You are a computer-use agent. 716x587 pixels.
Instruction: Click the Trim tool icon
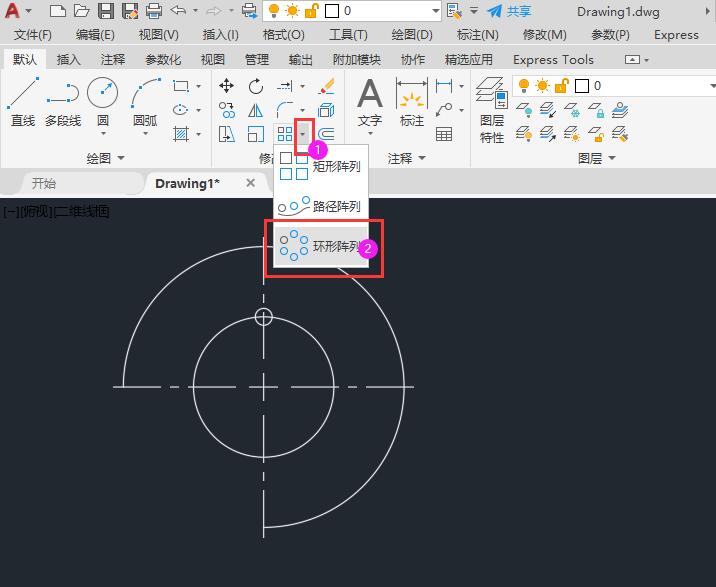tap(284, 85)
